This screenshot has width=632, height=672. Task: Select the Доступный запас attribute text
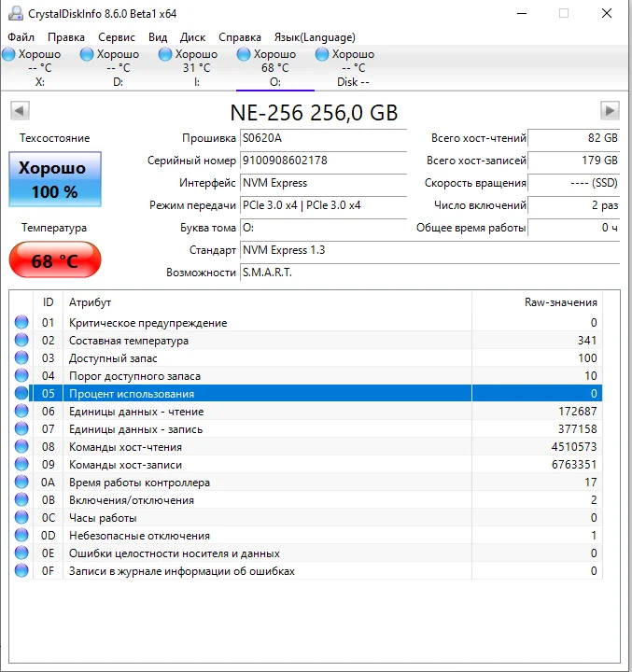pos(113,358)
